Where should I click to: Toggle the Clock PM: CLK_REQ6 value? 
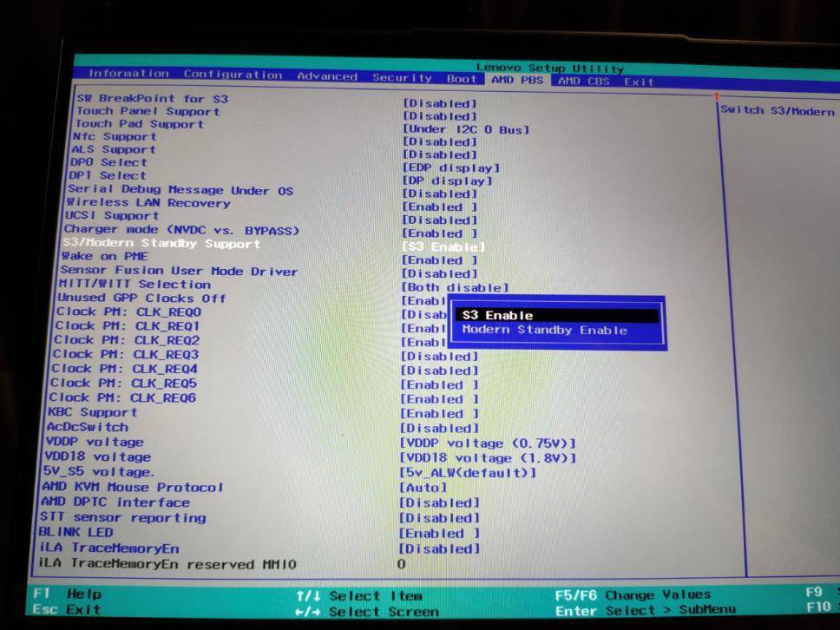[x=439, y=399]
